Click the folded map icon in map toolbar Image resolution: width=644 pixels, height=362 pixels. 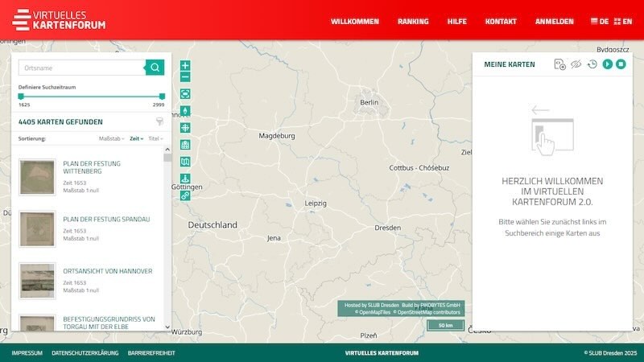[185, 162]
